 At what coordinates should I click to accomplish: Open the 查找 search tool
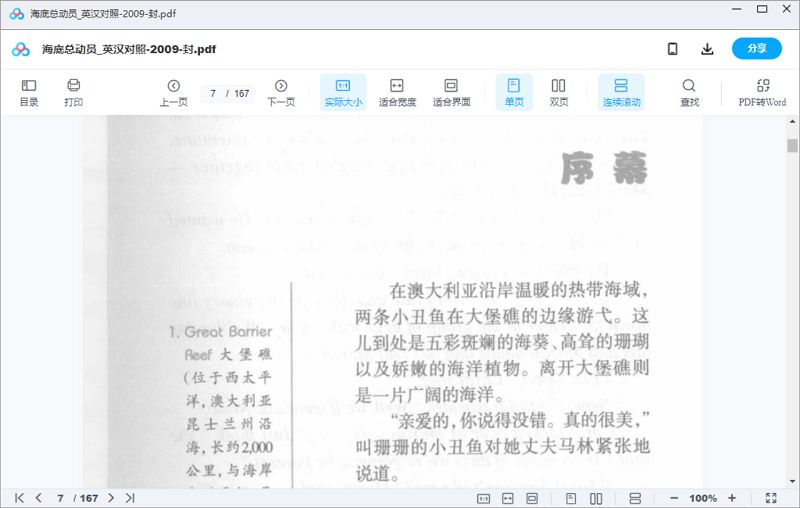pos(689,92)
